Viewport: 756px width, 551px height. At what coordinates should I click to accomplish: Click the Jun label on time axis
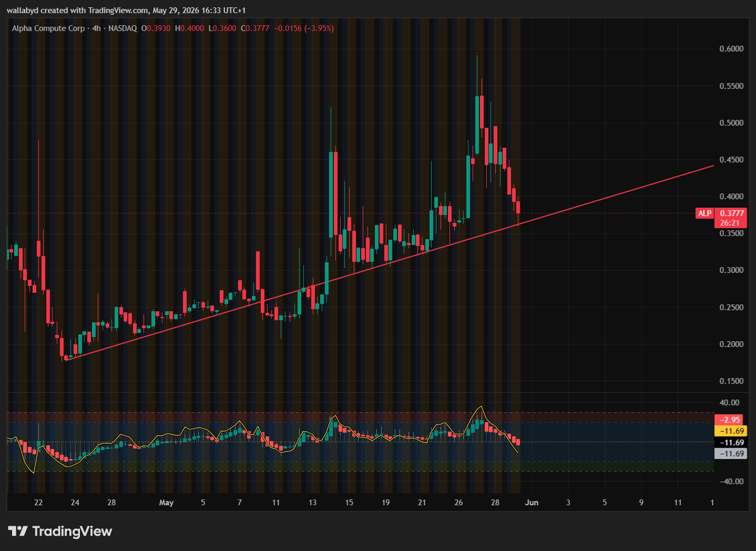[x=532, y=503]
